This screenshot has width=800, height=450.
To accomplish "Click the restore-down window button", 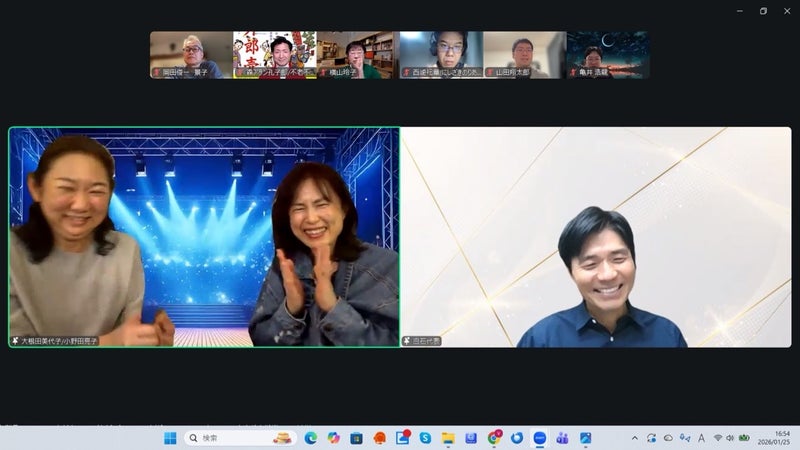I will (763, 11).
